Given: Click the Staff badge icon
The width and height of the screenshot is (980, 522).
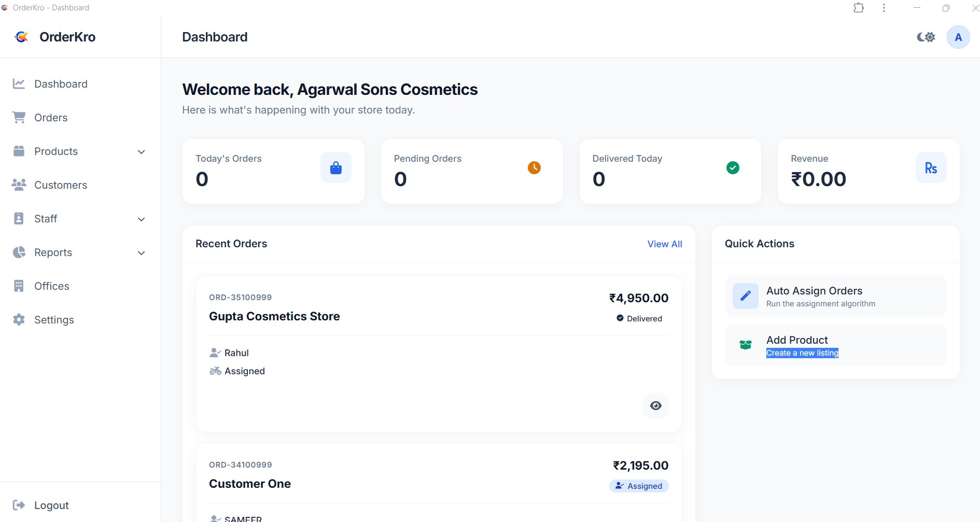Looking at the screenshot, I should click(19, 218).
